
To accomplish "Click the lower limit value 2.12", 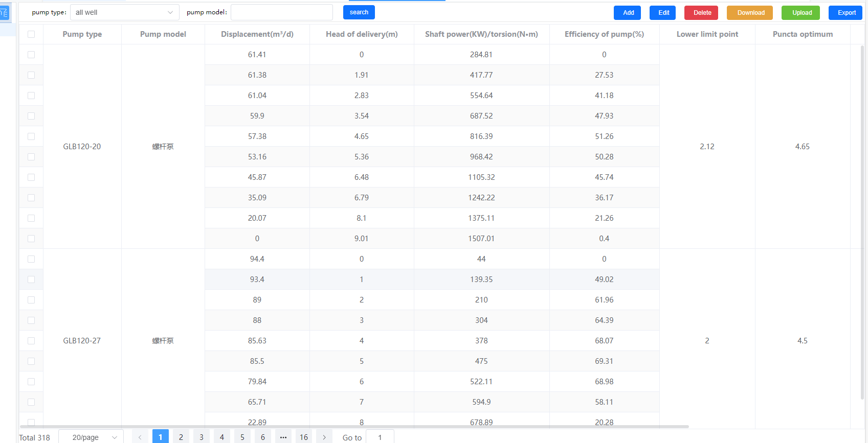I will click(x=707, y=147).
